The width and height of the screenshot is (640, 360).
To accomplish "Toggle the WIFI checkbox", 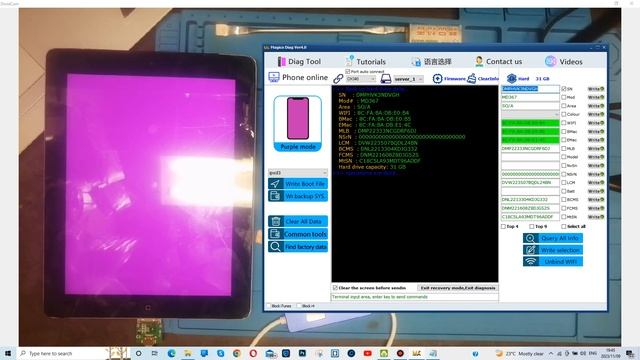I will click(564, 123).
